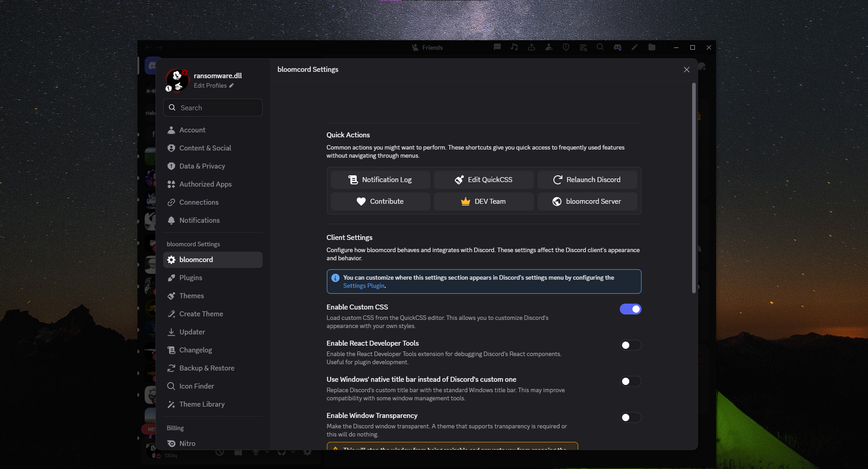
Task: Click Discord logo icon in title bar
Action: click(x=618, y=47)
